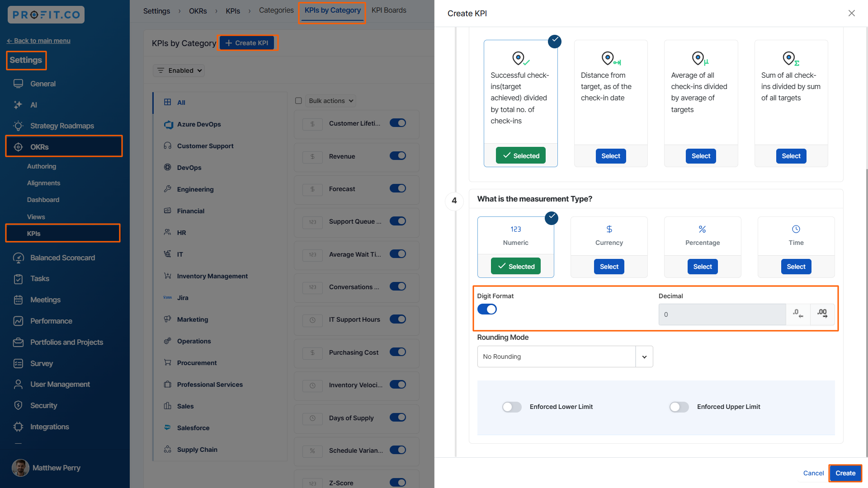Click the Percentage measurement type icon
This screenshot has height=488, width=868.
[702, 229]
